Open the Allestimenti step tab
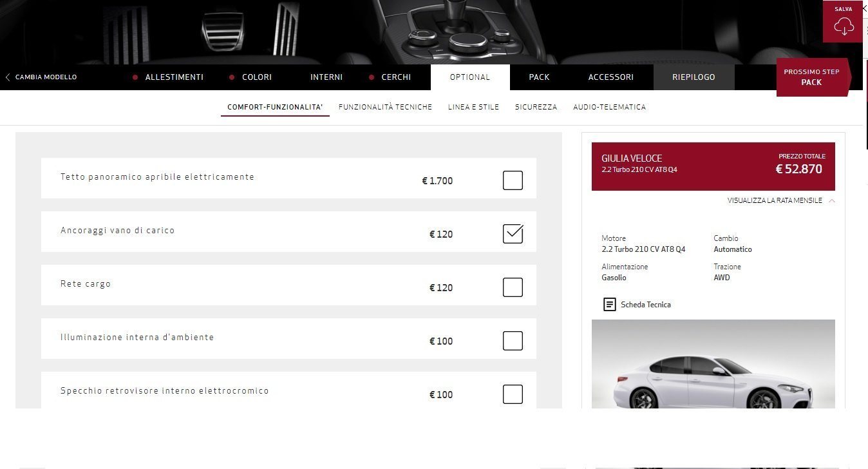The width and height of the screenshot is (868, 469). [x=174, y=77]
